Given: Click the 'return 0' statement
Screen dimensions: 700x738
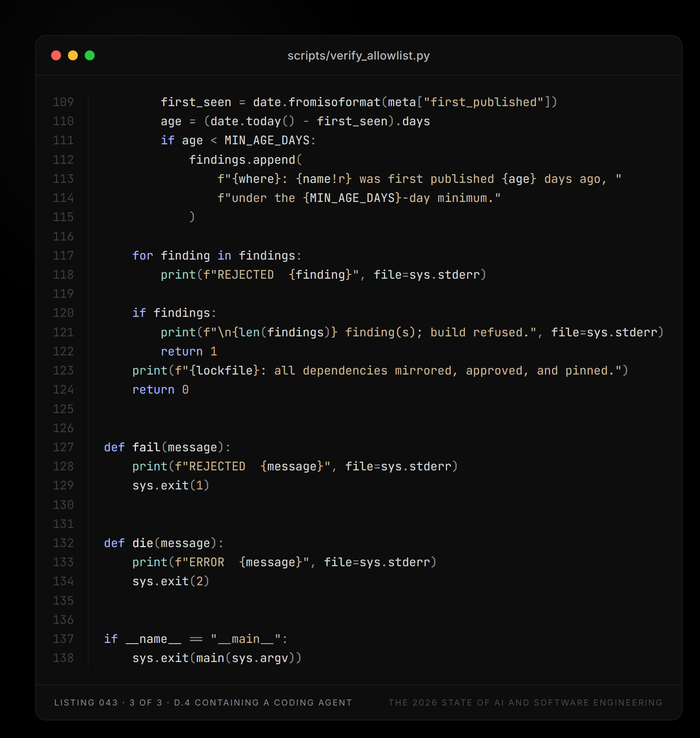Looking at the screenshot, I should click(x=160, y=389).
